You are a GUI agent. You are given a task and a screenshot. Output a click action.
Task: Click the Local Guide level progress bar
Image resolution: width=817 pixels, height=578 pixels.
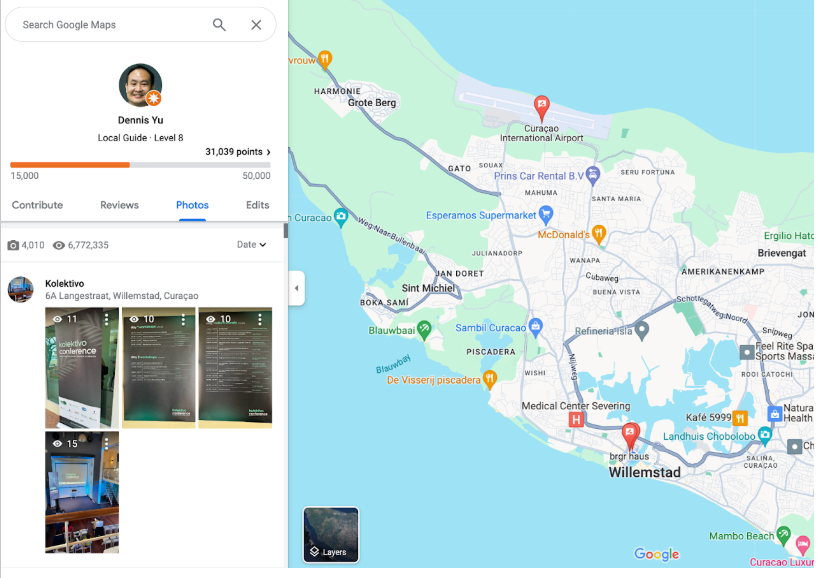(140, 165)
